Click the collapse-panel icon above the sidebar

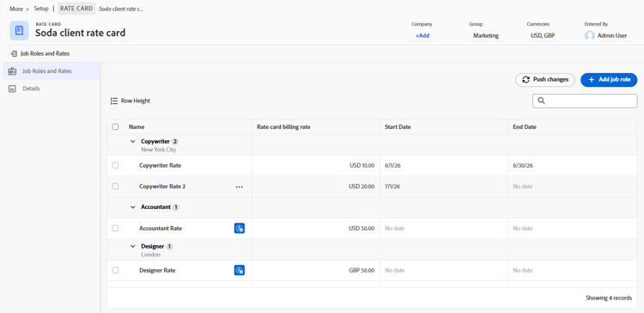click(x=15, y=53)
